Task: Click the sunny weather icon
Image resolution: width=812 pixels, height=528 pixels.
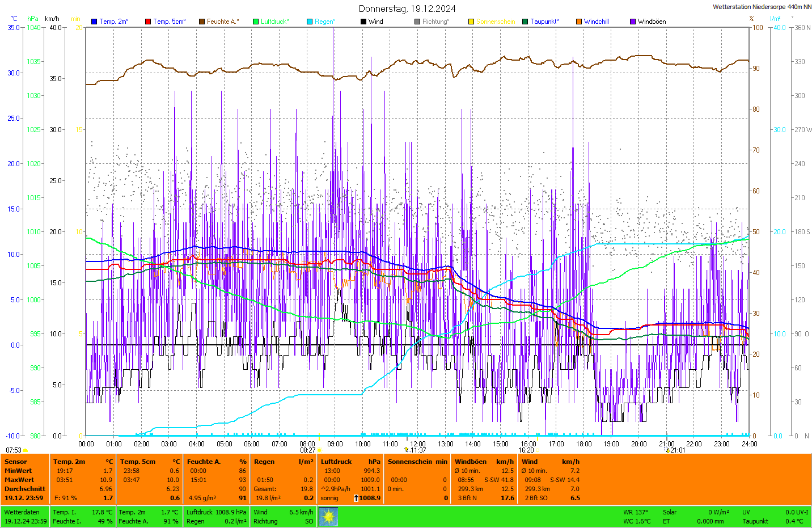Action: point(328,517)
